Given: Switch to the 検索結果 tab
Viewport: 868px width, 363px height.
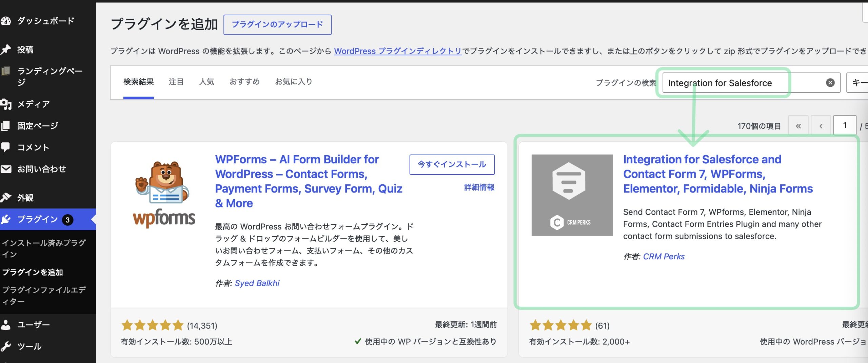Looking at the screenshot, I should click(138, 82).
